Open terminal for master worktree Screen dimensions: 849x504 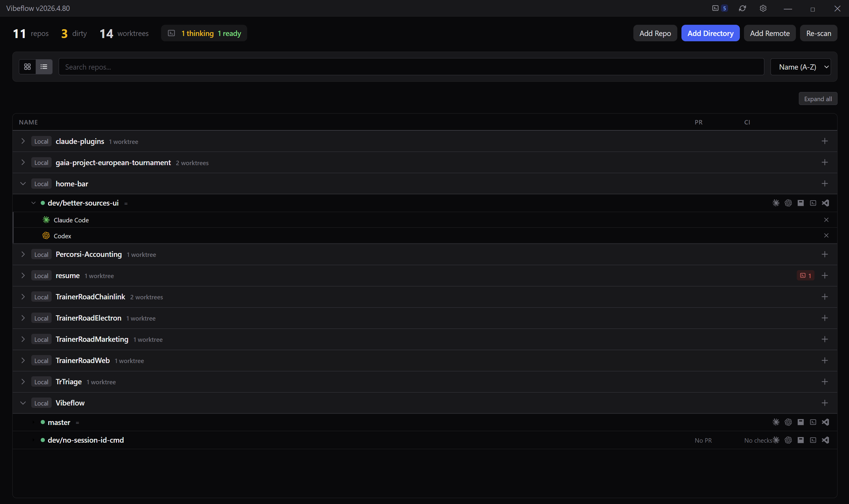pyautogui.click(x=813, y=422)
